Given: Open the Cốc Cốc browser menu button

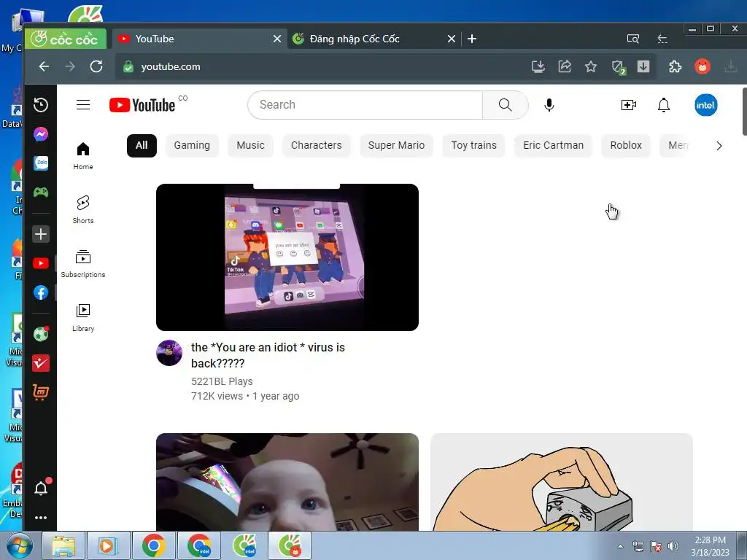Looking at the screenshot, I should pyautogui.click(x=66, y=39).
